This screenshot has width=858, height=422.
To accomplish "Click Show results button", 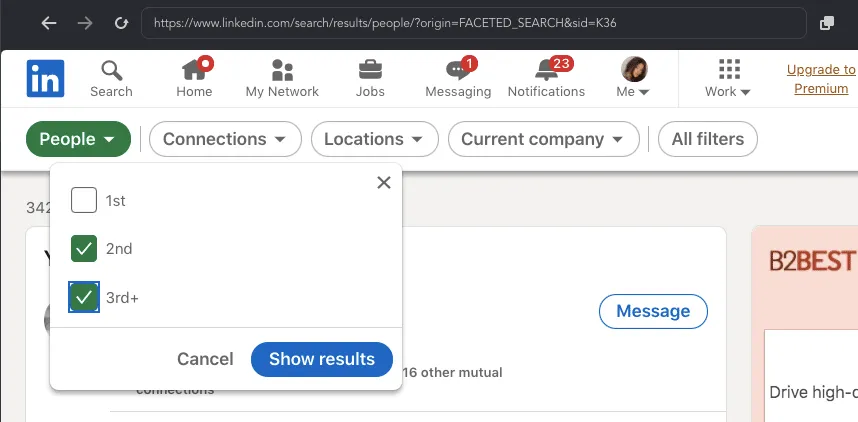I will [322, 359].
